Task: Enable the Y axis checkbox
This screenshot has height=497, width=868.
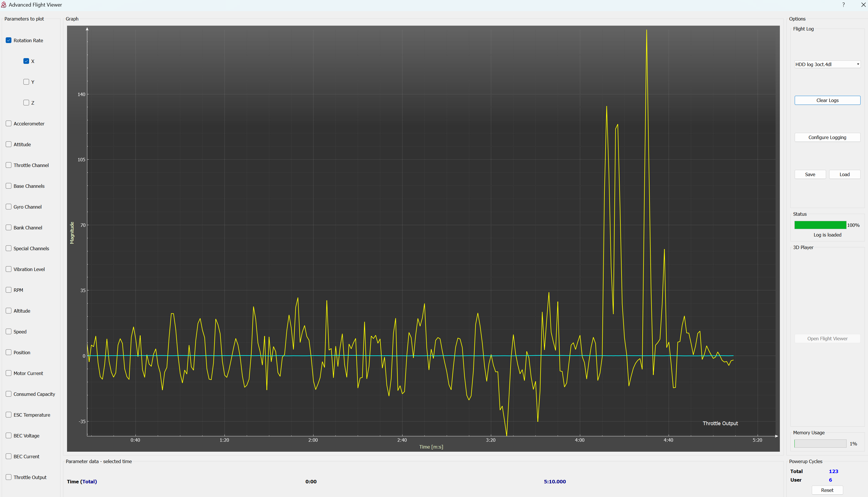Action: click(x=26, y=82)
